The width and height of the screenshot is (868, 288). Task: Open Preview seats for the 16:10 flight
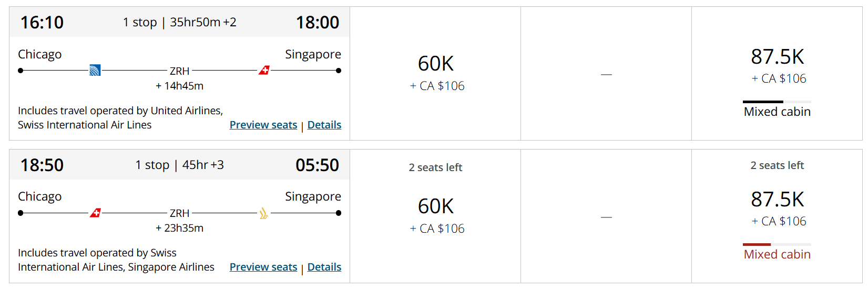coord(263,125)
